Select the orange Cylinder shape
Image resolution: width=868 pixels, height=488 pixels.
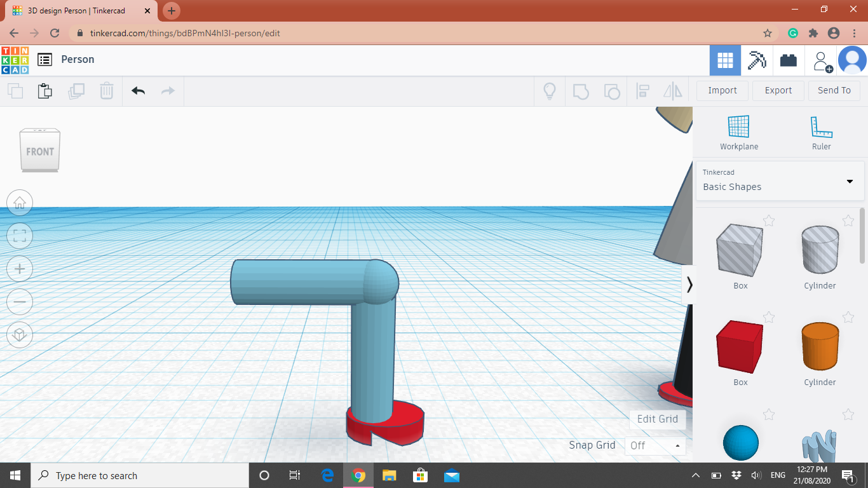(820, 346)
